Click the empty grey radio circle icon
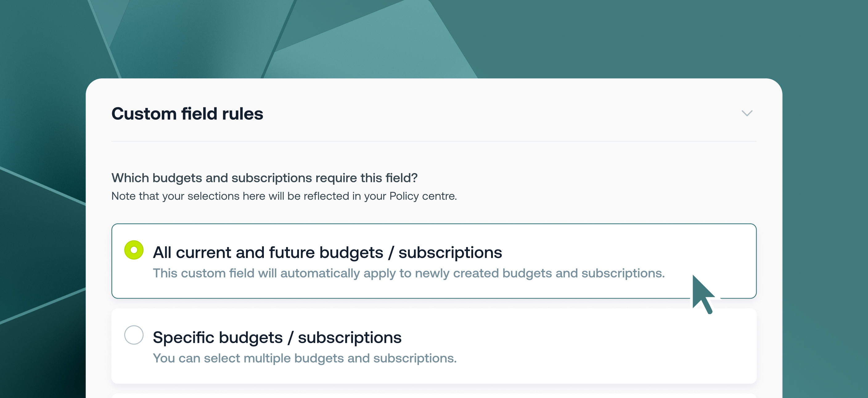Screen dimensions: 868x398 pos(134,335)
